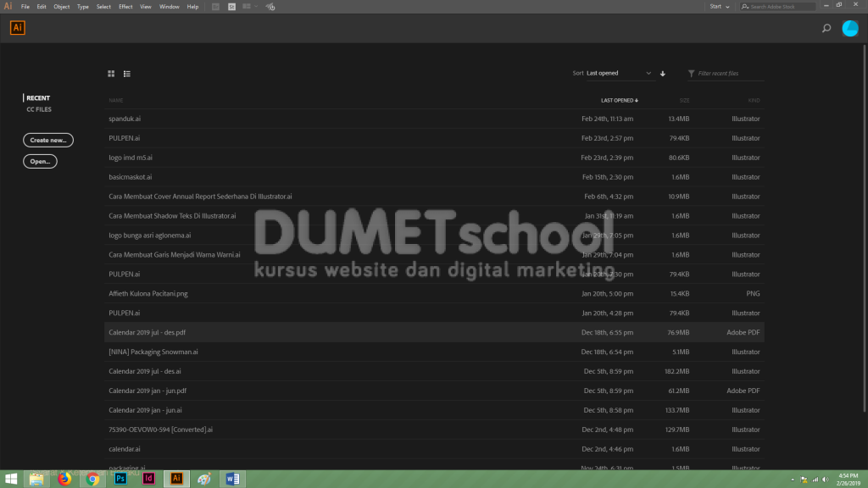
Task: Click the recent files vertical scrollbar
Action: [x=865, y=228]
